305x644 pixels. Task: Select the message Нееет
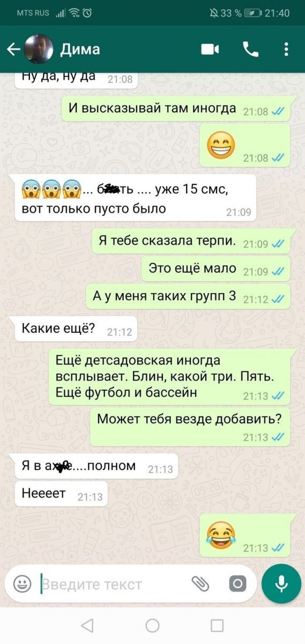pos(62,494)
